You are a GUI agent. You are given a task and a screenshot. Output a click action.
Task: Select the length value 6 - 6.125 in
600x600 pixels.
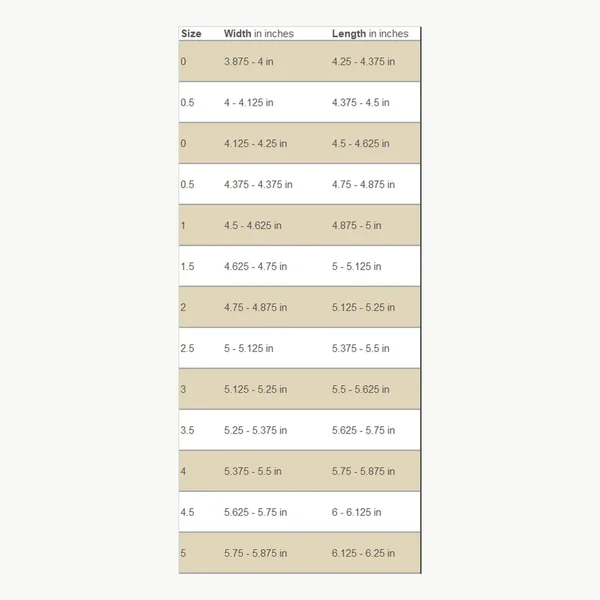[x=356, y=512]
